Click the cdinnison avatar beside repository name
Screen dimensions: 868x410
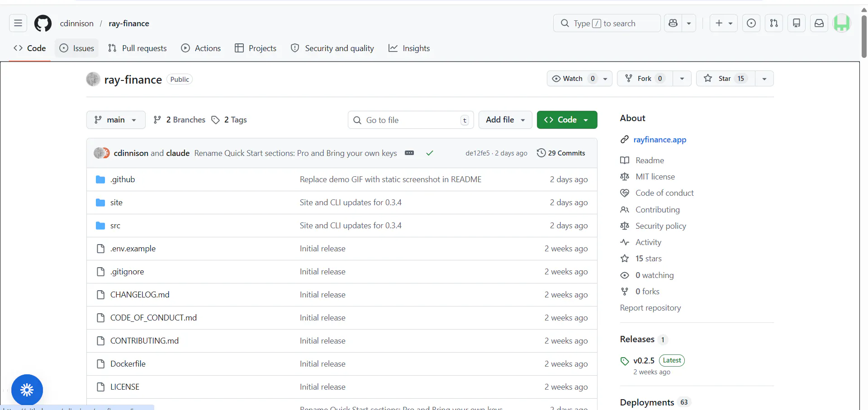(x=93, y=80)
